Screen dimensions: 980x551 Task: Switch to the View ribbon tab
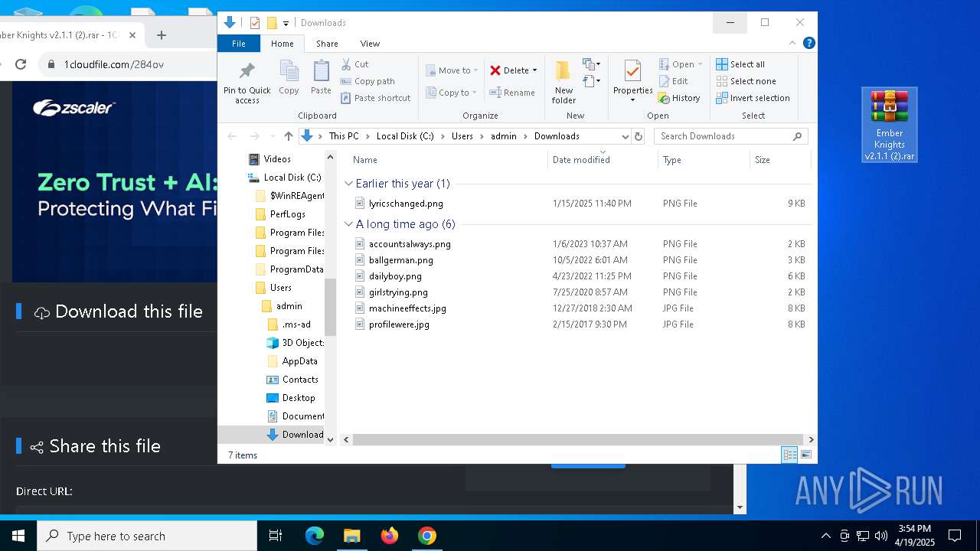370,44
